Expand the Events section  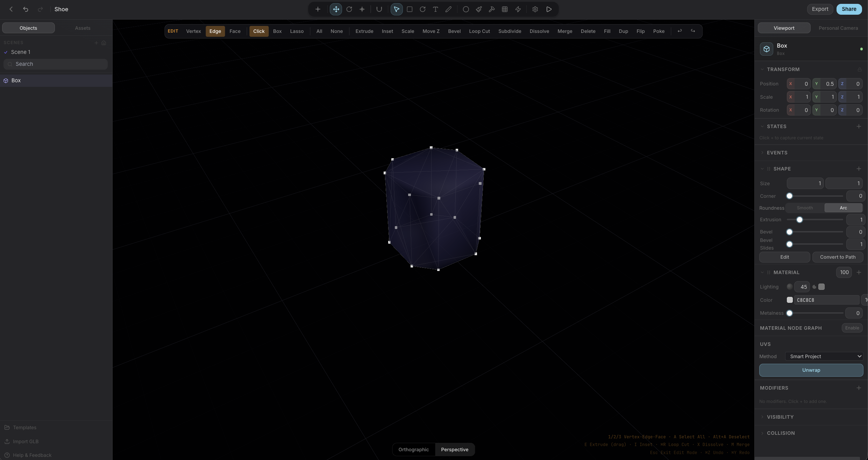point(777,153)
